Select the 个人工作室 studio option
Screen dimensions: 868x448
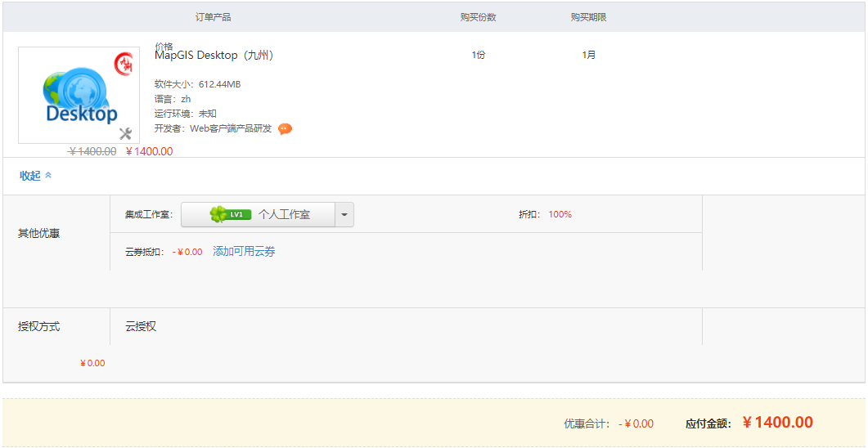pos(258,214)
